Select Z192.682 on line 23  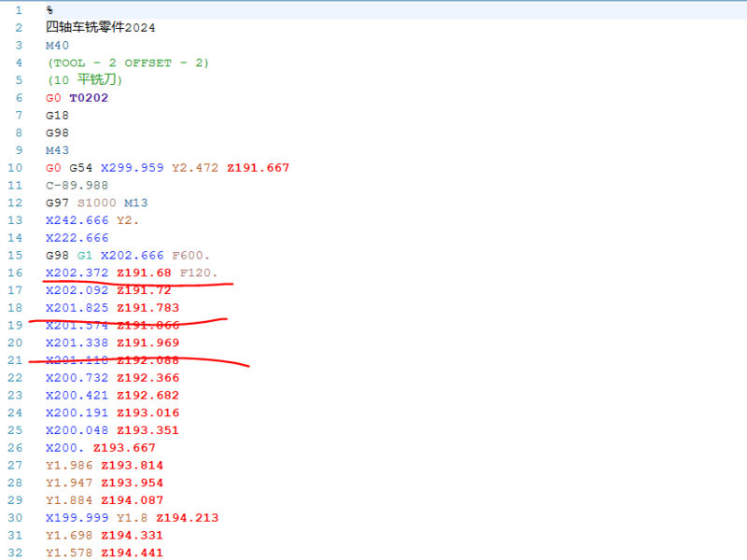(x=148, y=395)
